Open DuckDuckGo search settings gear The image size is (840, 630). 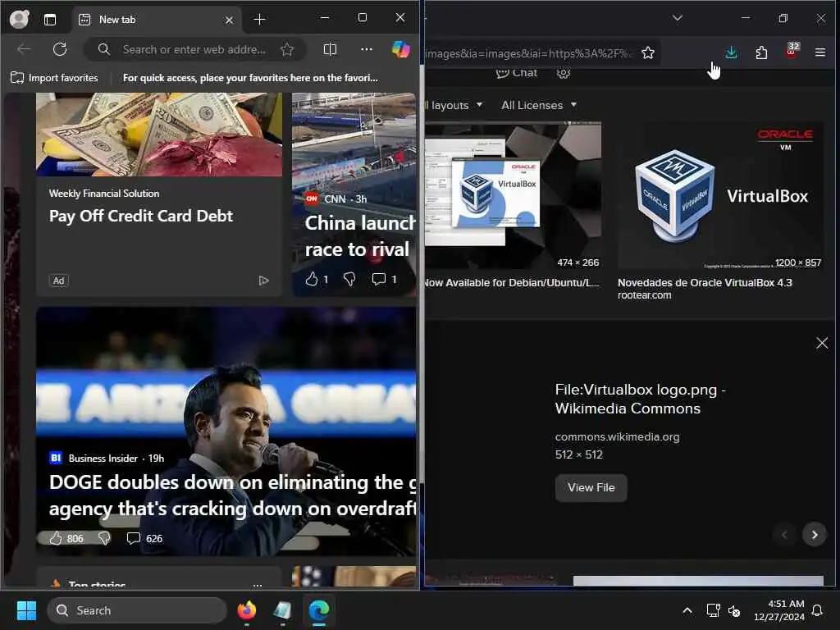(563, 73)
